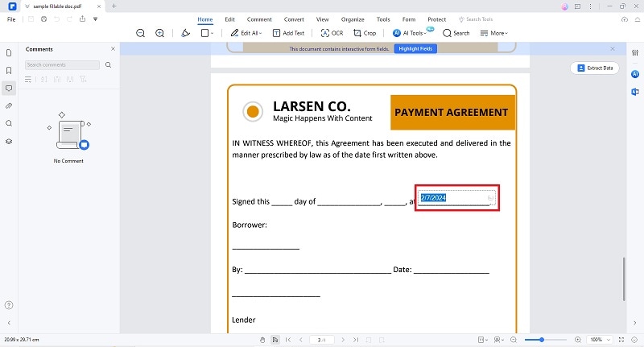Click the Search comments input field
The height and width of the screenshot is (347, 644).
pos(62,65)
